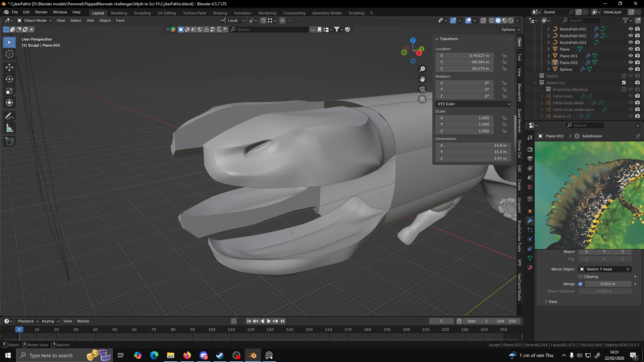Viewport: 644px width, 362px height.
Task: Open the Object Mode dropdown
Action: 35,20
